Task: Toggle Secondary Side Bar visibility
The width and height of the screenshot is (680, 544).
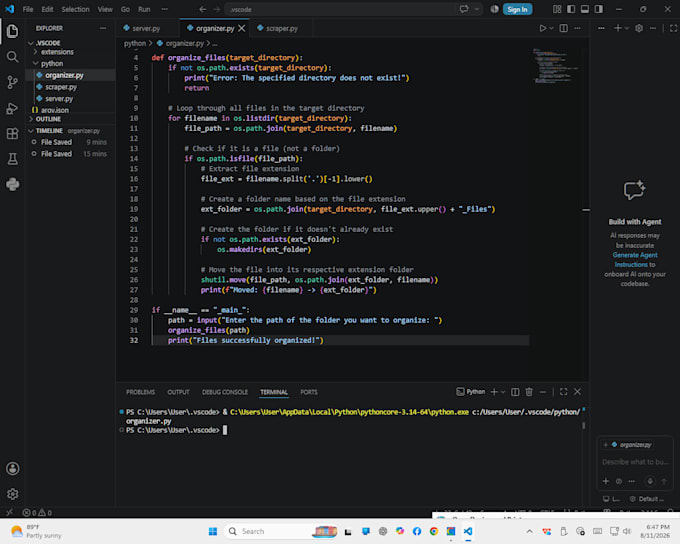Action: (599, 9)
